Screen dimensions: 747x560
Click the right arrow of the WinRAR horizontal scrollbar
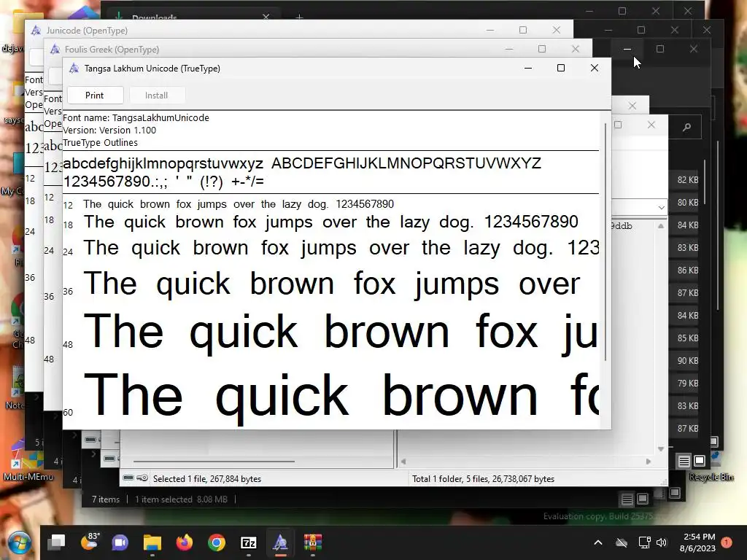click(649, 462)
